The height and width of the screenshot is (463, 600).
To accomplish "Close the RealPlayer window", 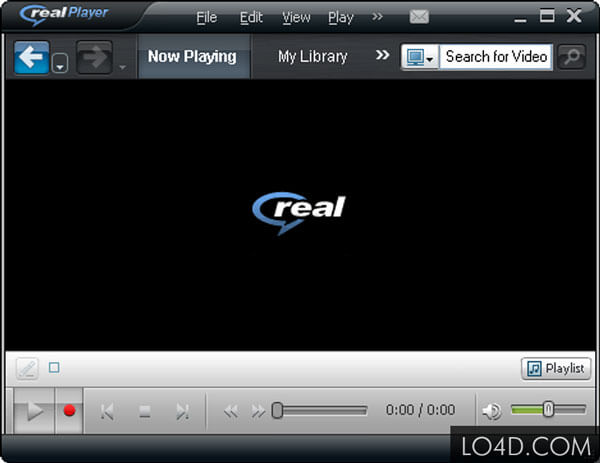I will tap(574, 16).
